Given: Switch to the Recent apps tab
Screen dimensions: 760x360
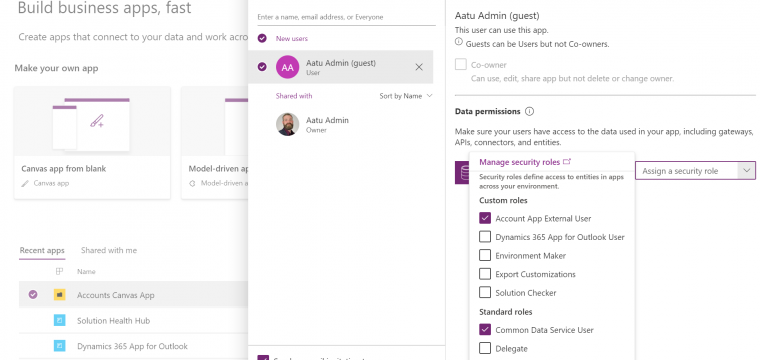Looking at the screenshot, I should click(x=42, y=250).
